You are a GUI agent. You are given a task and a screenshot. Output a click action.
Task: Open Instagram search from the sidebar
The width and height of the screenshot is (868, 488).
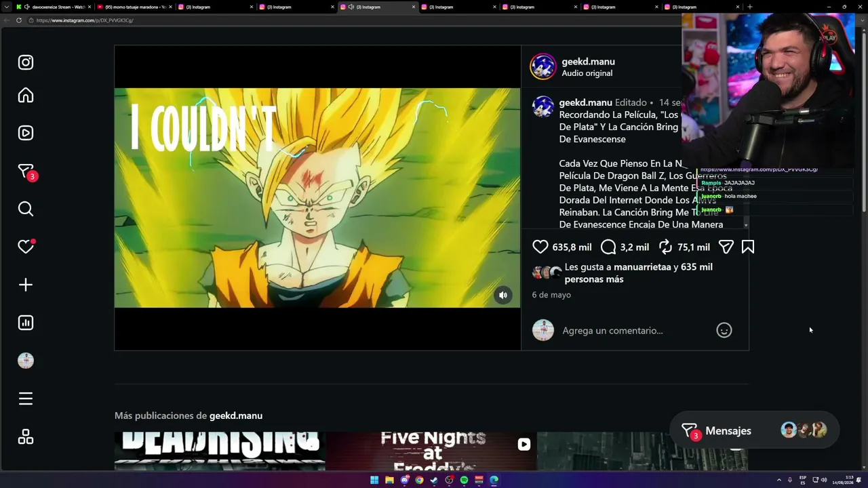coord(26,209)
